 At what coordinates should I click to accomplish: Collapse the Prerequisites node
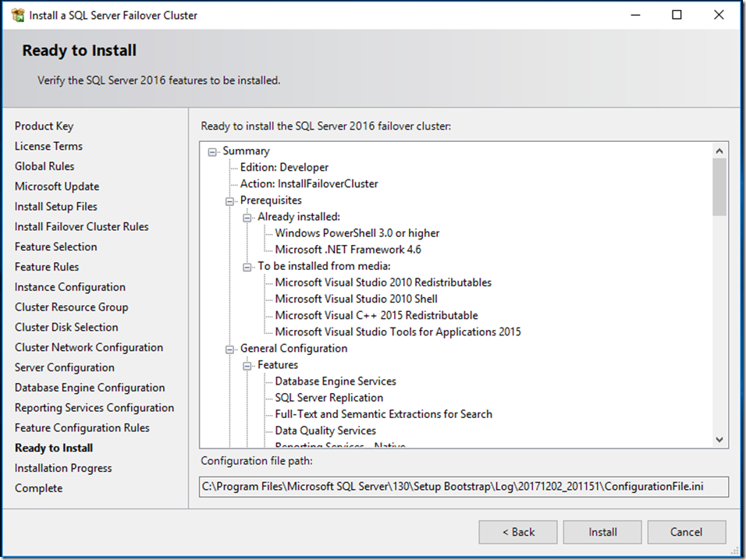pos(229,201)
